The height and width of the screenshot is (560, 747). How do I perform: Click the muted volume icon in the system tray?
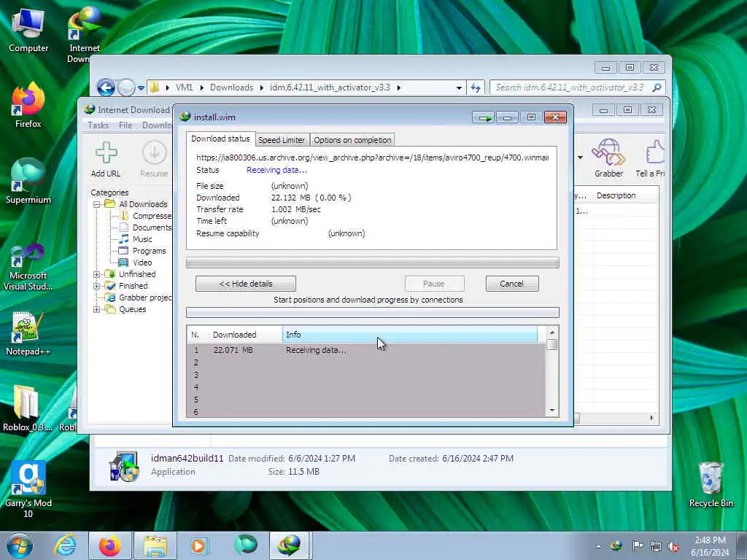tap(673, 546)
